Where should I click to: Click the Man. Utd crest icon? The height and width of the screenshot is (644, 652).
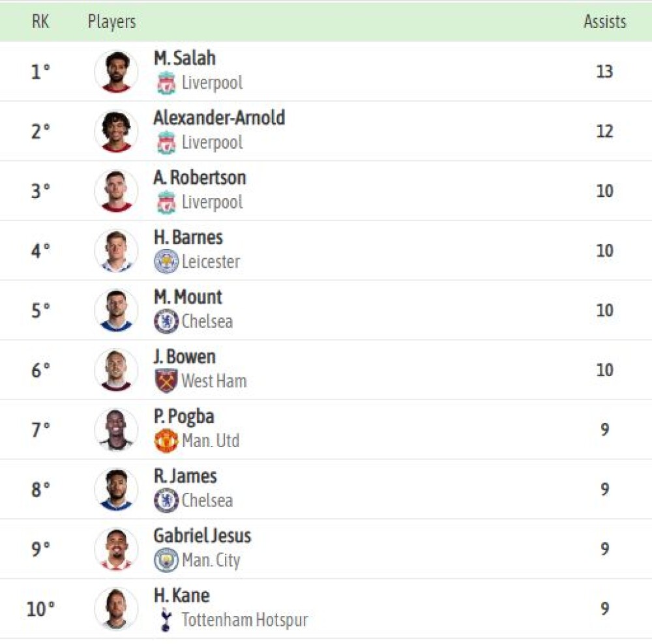[166, 441]
